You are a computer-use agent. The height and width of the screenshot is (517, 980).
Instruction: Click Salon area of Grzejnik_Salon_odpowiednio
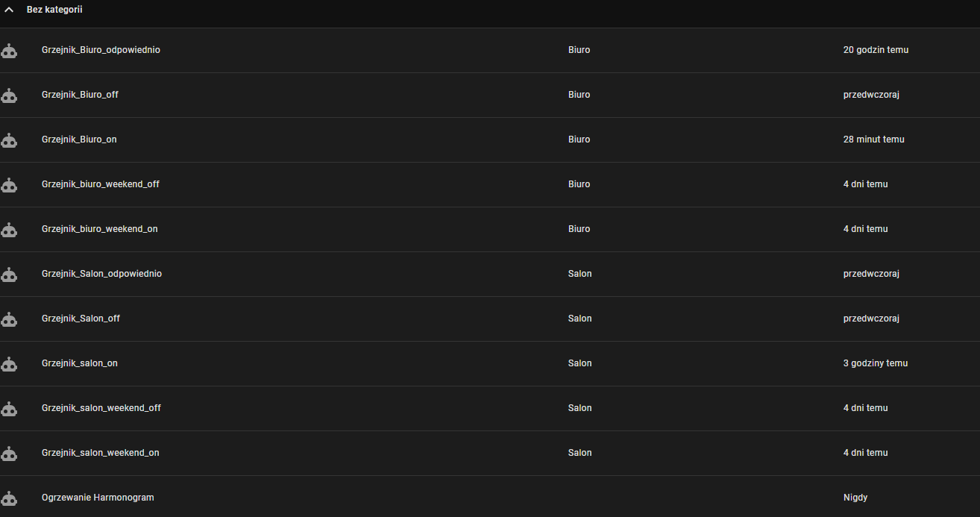click(x=579, y=274)
